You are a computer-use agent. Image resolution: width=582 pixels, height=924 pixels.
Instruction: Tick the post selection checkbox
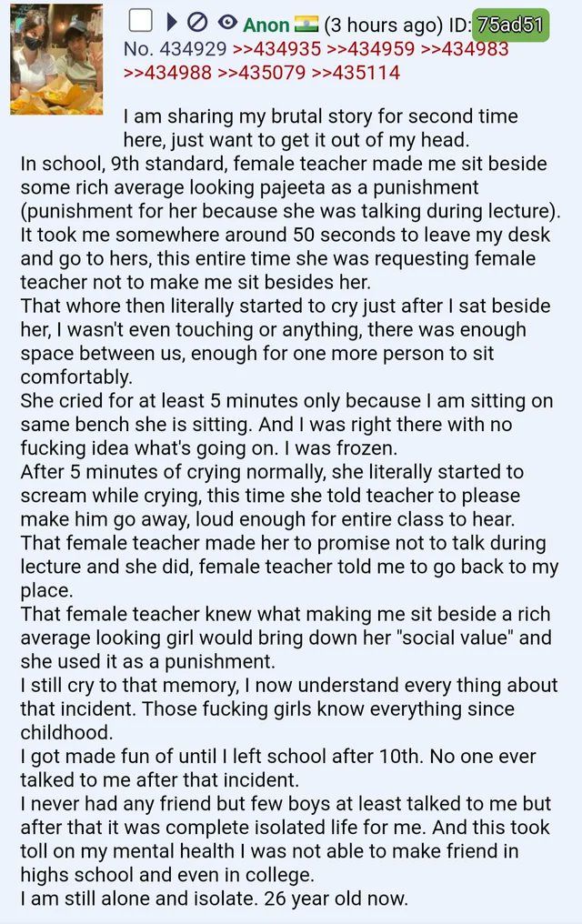point(139,22)
